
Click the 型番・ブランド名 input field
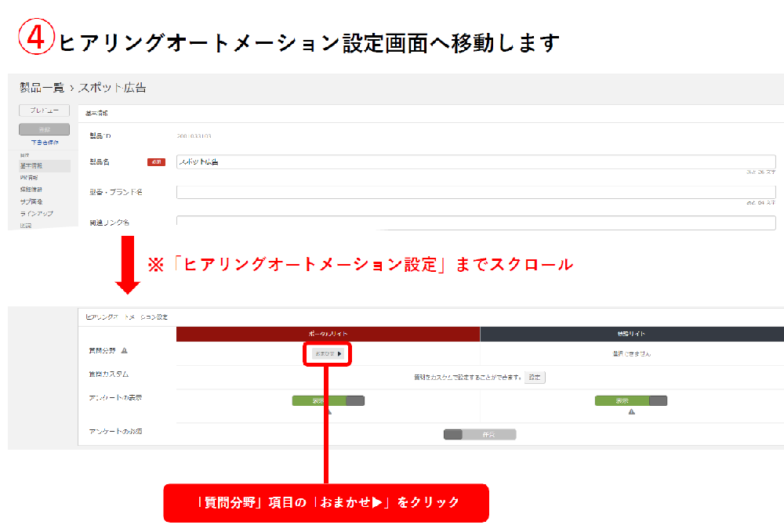coord(475,192)
